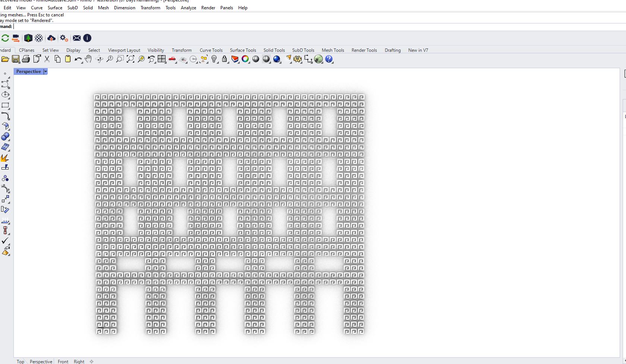Switch to the Viewport Layout toolbar tab
The height and width of the screenshot is (364, 626).
124,50
